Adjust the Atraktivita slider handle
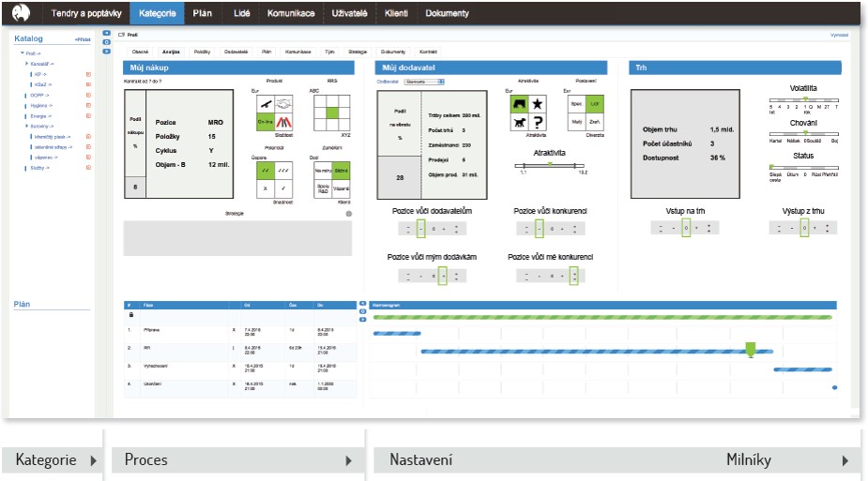The width and height of the screenshot is (868, 481). pos(550,165)
